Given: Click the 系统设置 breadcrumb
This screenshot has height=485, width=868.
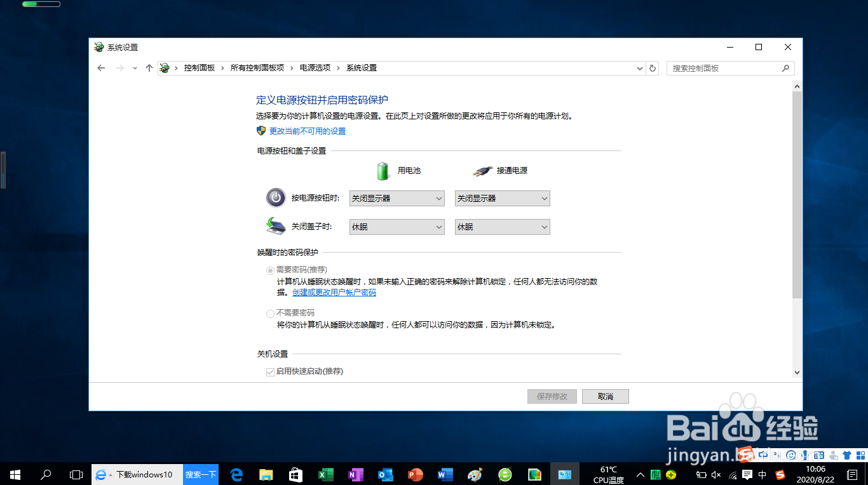Looking at the screenshot, I should (362, 68).
